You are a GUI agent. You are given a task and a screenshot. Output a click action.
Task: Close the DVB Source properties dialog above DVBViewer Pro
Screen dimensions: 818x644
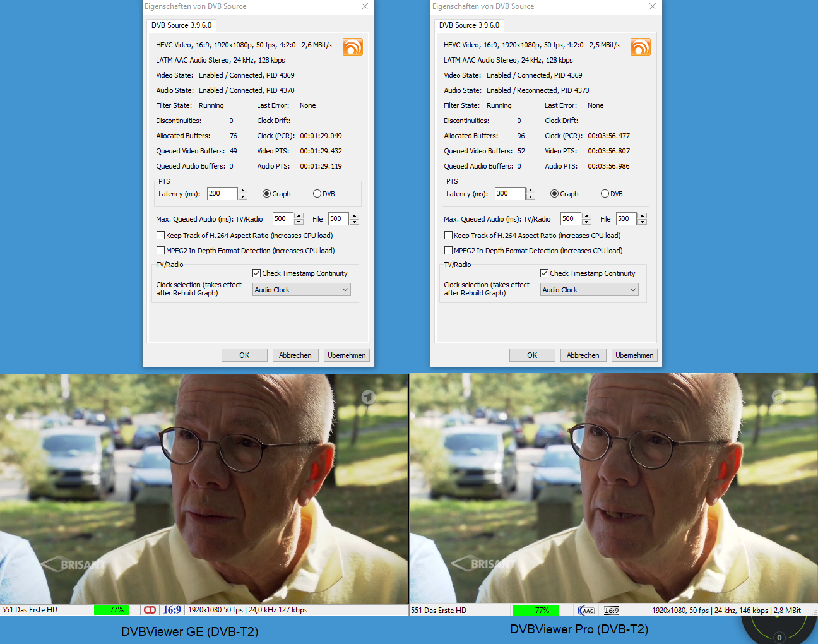pyautogui.click(x=652, y=6)
